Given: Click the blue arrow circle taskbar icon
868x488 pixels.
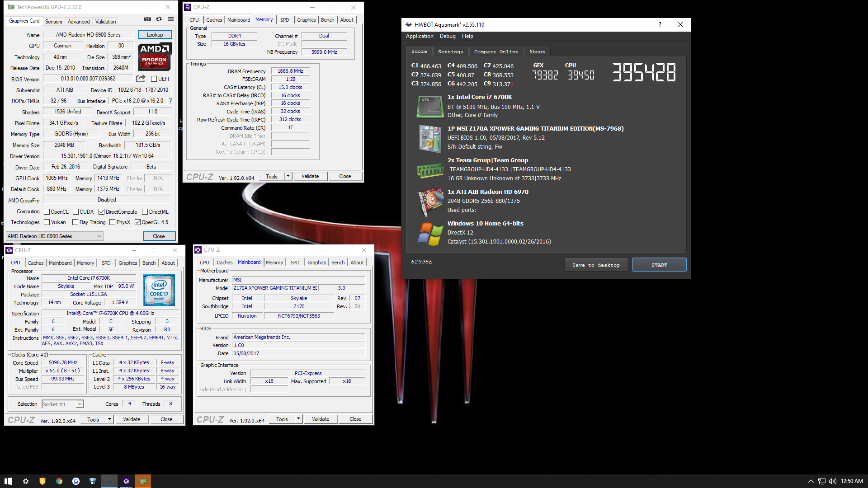Looking at the screenshot, I should 76,481.
